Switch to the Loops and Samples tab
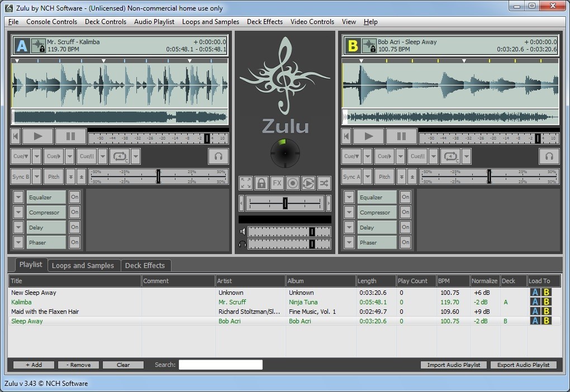 pyautogui.click(x=83, y=265)
